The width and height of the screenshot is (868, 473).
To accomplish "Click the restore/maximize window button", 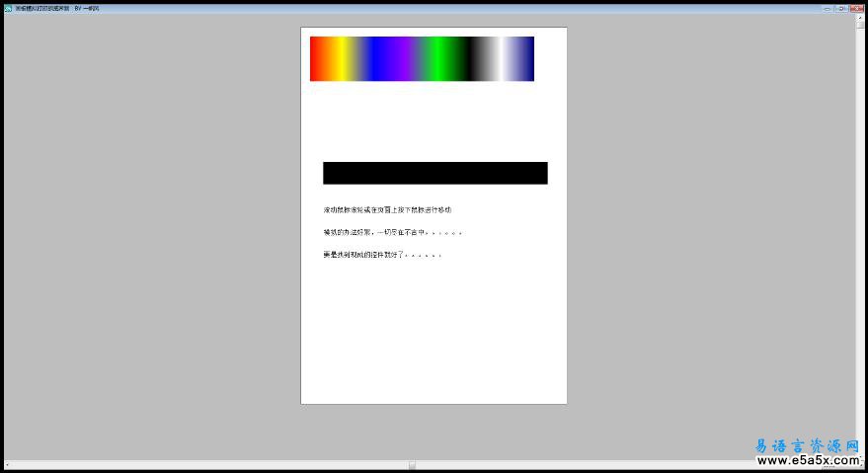I will 840,8.
